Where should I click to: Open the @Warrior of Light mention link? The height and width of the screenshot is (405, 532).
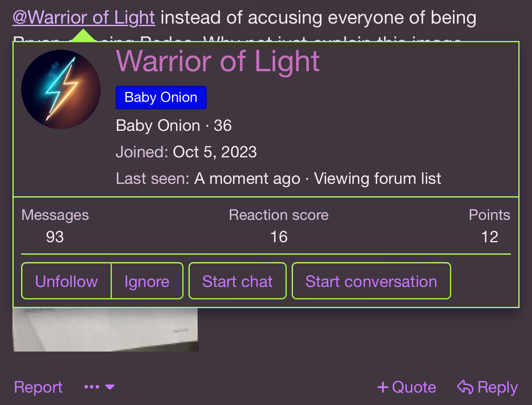click(x=84, y=18)
